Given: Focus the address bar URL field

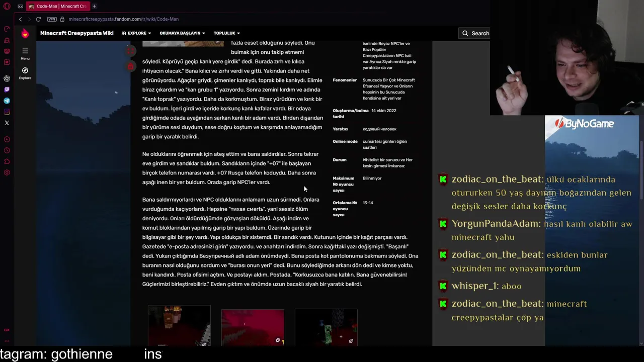Looking at the screenshot, I should [124, 19].
